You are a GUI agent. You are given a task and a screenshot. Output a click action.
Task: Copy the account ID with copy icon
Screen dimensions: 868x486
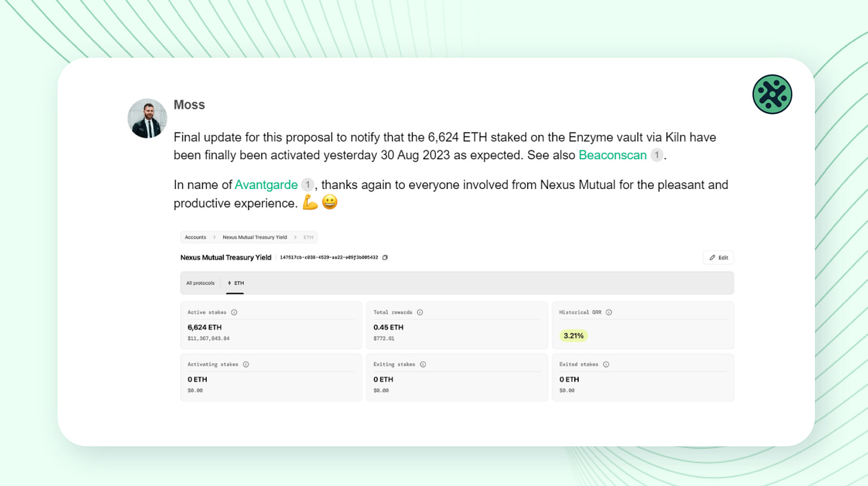pyautogui.click(x=385, y=258)
